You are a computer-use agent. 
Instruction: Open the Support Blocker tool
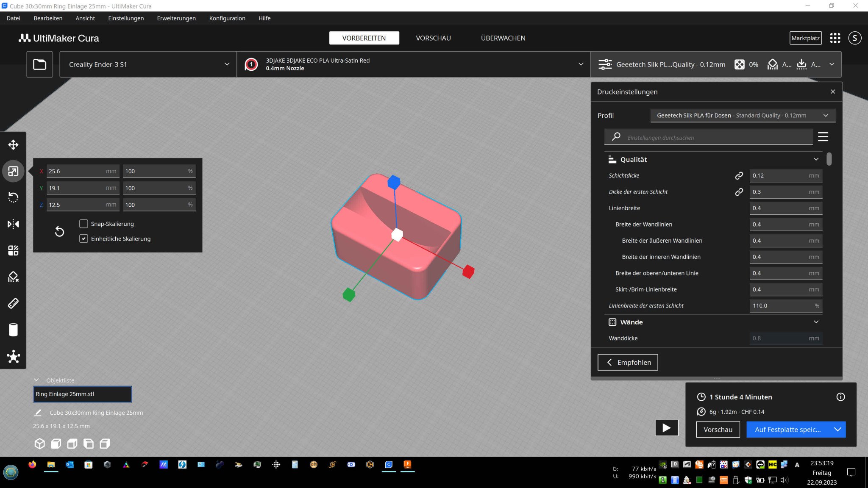[13, 277]
